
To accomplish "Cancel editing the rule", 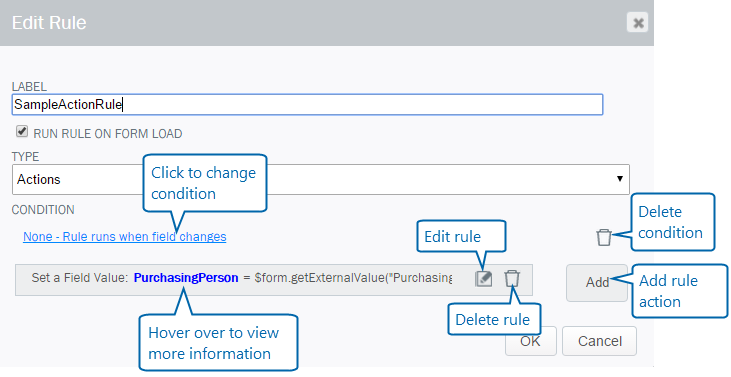I will pos(600,341).
